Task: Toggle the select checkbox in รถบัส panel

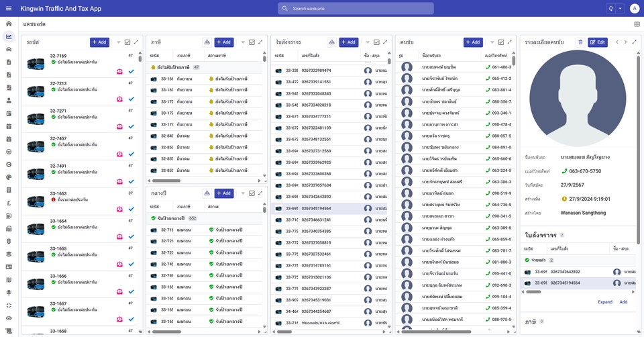Action: 127,42
